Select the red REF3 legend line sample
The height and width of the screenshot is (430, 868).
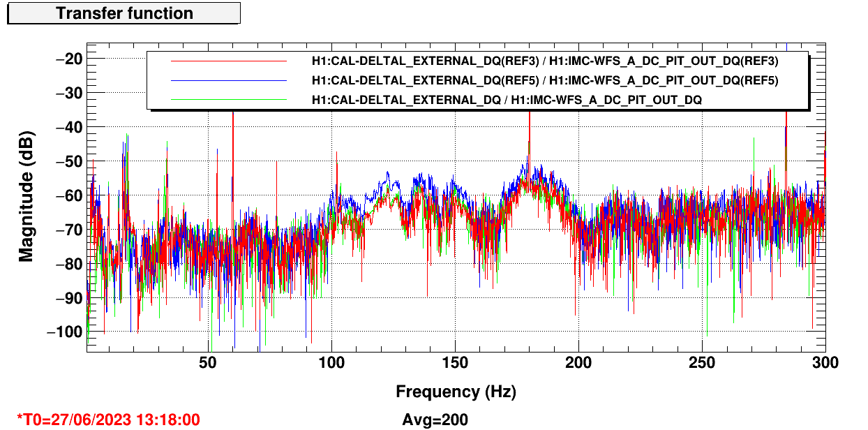pos(229,61)
